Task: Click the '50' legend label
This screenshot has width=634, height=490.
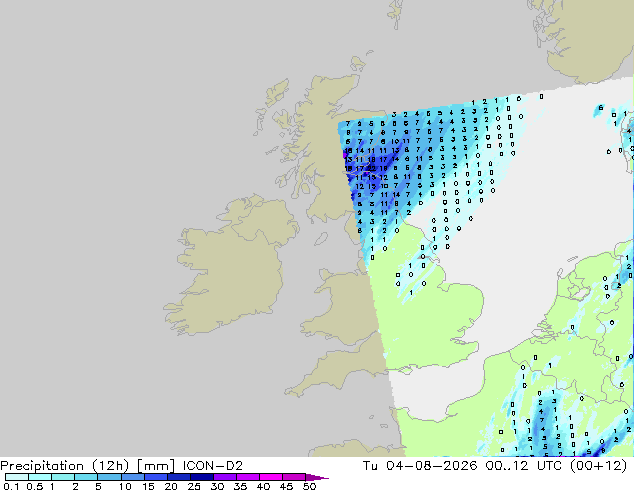Action: click(x=309, y=486)
